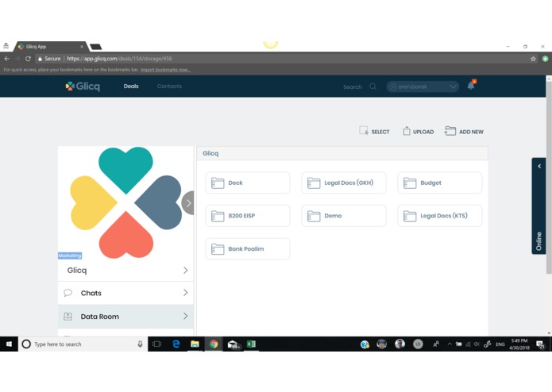Switch to Chrome in taskbar
The width and height of the screenshot is (552, 392).
pos(214,344)
